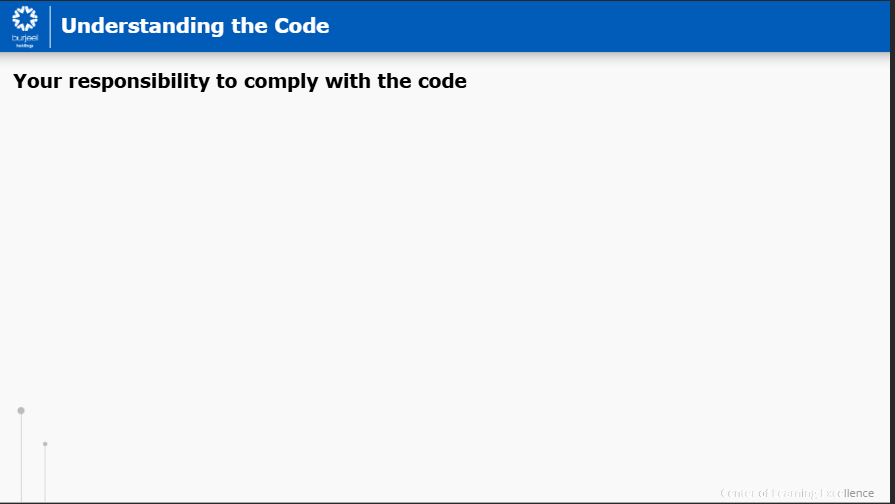Viewport: 895px width, 504px height.
Task: Select the large gray pin dot
Action: pyautogui.click(x=21, y=410)
